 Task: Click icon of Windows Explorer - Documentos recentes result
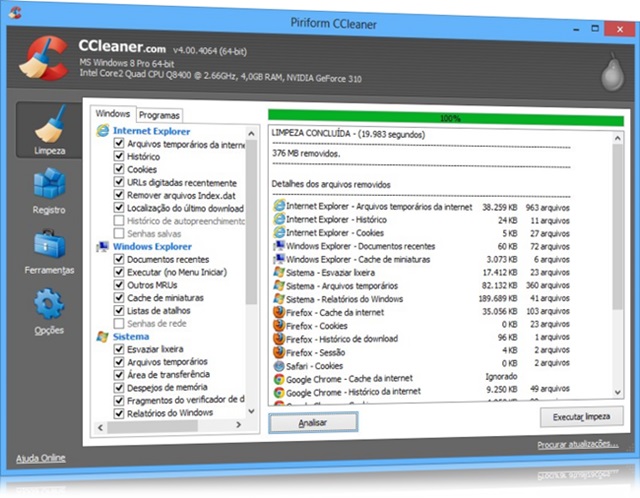[279, 246]
